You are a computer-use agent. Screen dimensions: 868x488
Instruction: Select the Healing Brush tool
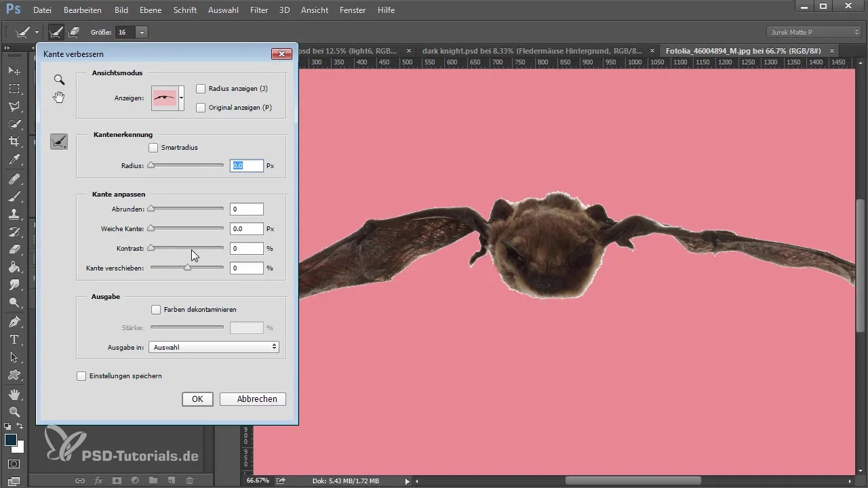14,180
